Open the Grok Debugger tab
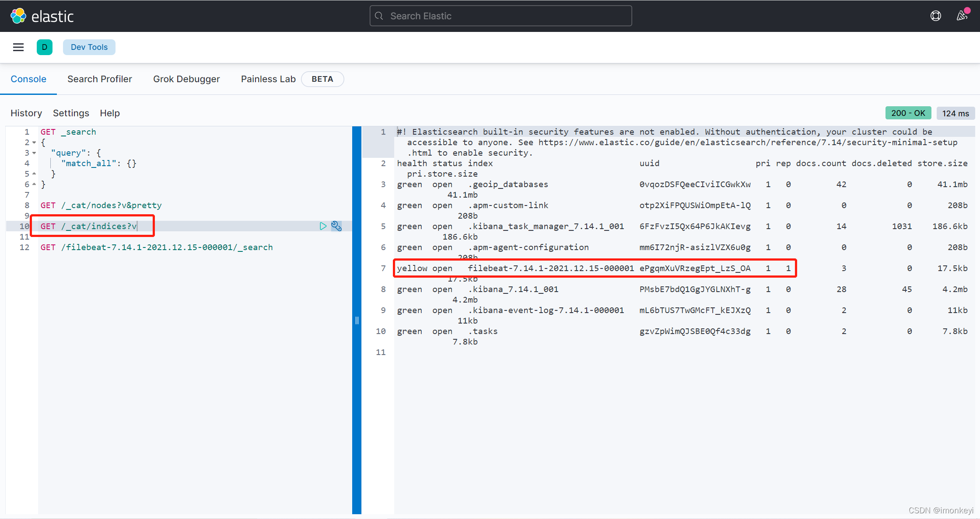This screenshot has height=519, width=980. coord(186,79)
